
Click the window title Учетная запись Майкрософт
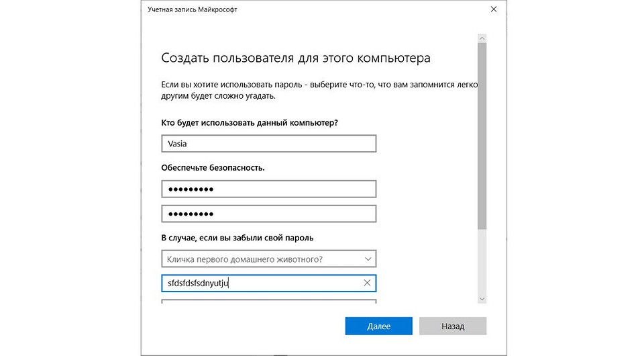pos(193,9)
